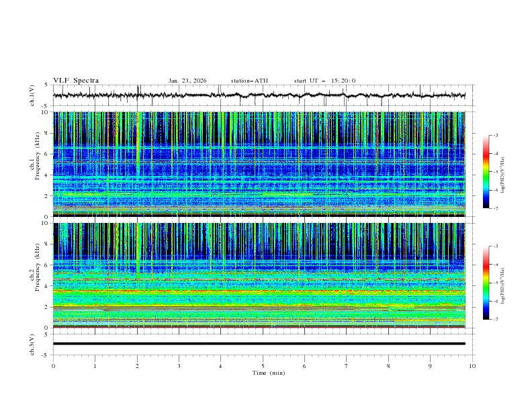Image resolution: width=532 pixels, height=411 pixels.
Task: Click the 5 minute tick label on time axis
Action: click(x=263, y=366)
